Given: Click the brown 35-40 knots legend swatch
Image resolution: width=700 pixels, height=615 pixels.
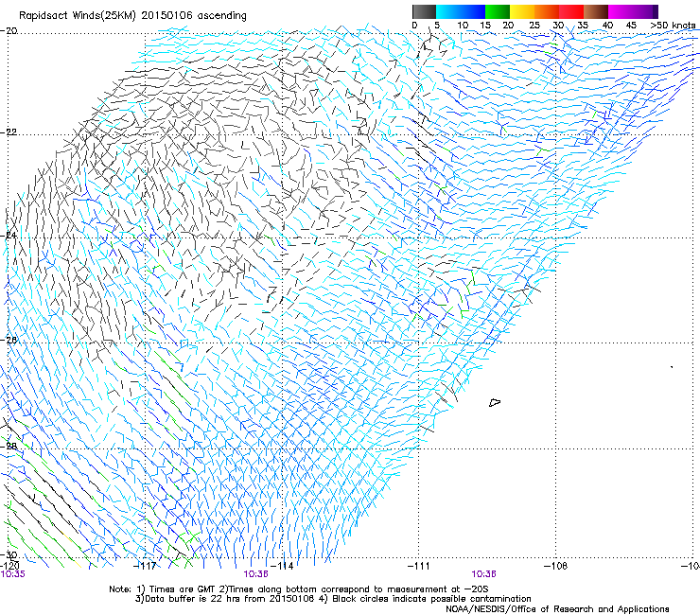Looking at the screenshot, I should point(596,11).
